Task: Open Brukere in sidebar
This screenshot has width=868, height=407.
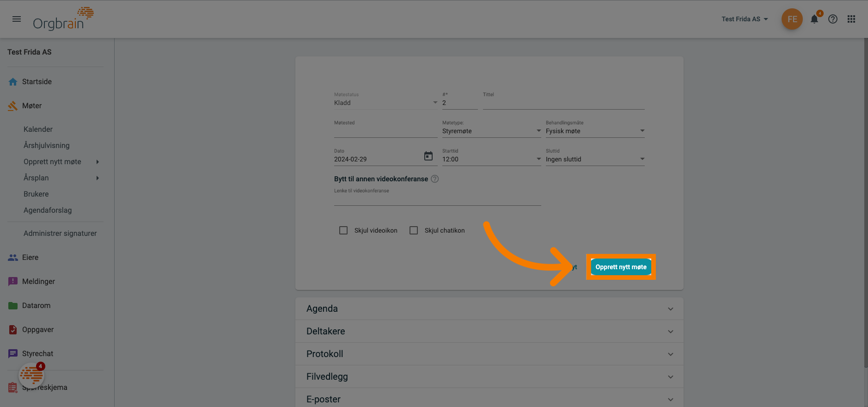Action: pyautogui.click(x=36, y=194)
